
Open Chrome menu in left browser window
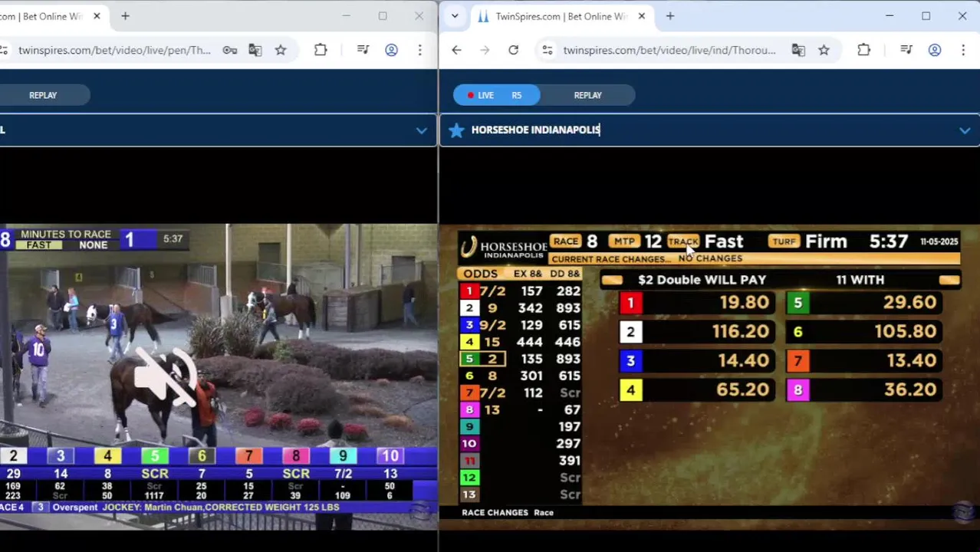(419, 50)
